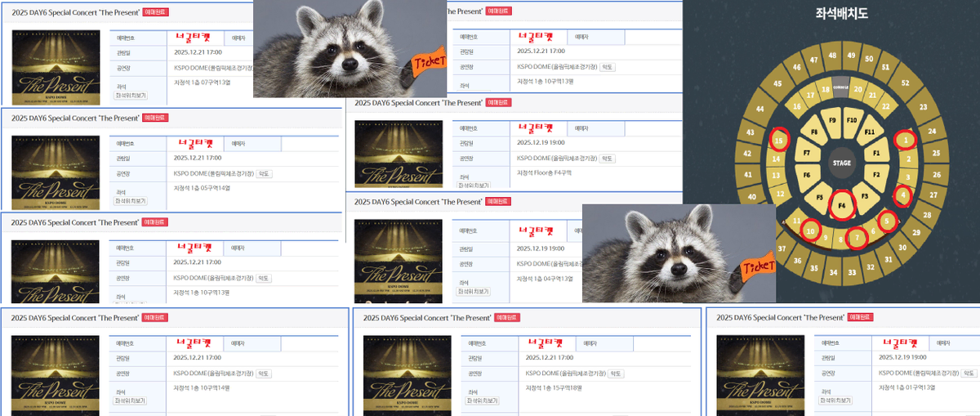Click the 약도 map button on Floor층 F4구역 ticket
This screenshot has width=980, height=416.
tap(608, 159)
